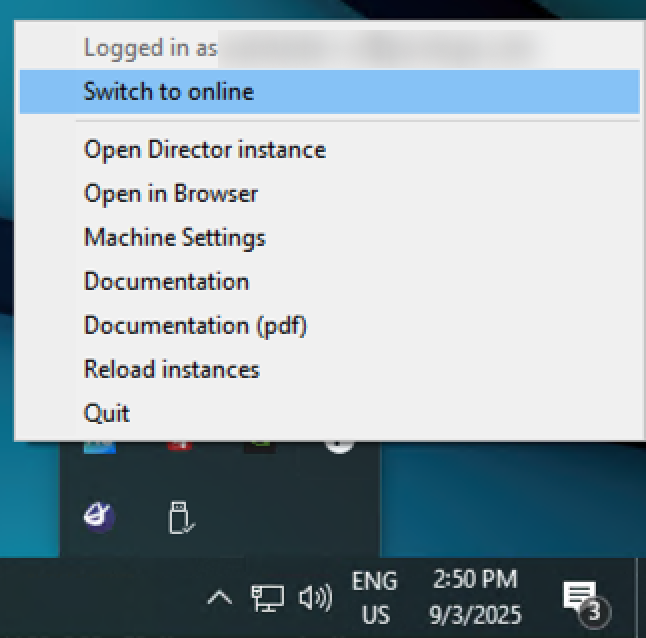This screenshot has height=638, width=646.
Task: Open Machine Settings from the menu
Action: (174, 238)
